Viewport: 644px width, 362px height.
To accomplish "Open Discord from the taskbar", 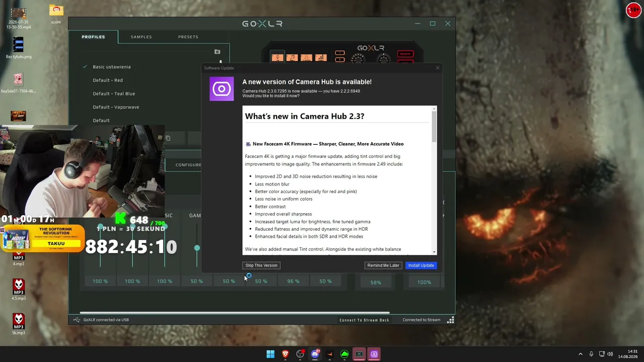I will coord(315,354).
